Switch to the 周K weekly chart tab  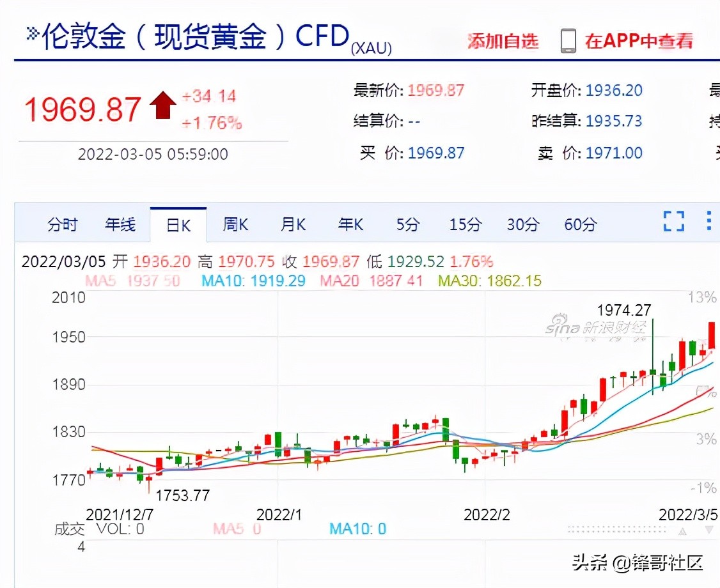pyautogui.click(x=235, y=224)
